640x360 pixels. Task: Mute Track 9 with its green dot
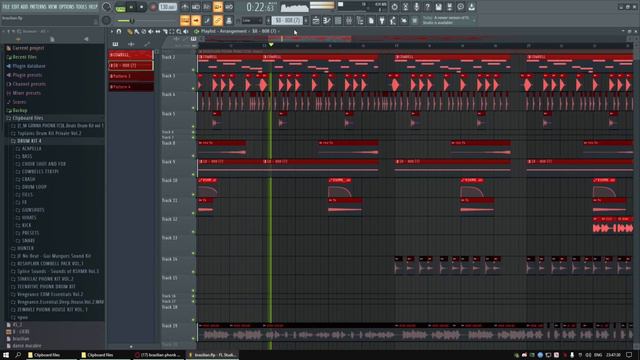click(193, 175)
